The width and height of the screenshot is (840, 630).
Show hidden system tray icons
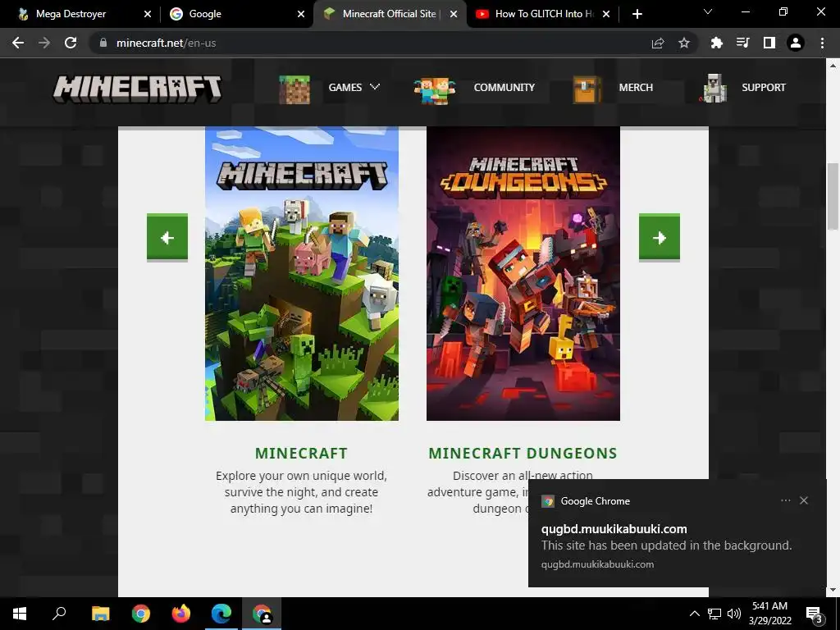pyautogui.click(x=694, y=614)
